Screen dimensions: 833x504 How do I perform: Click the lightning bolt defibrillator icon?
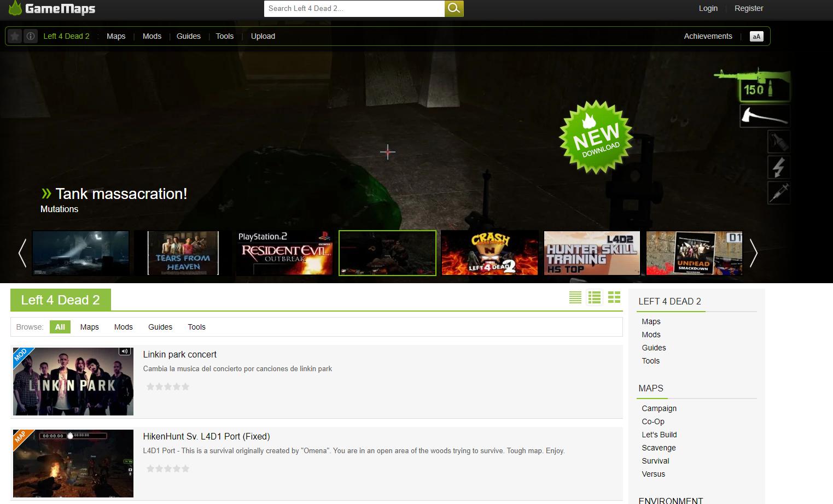778,167
